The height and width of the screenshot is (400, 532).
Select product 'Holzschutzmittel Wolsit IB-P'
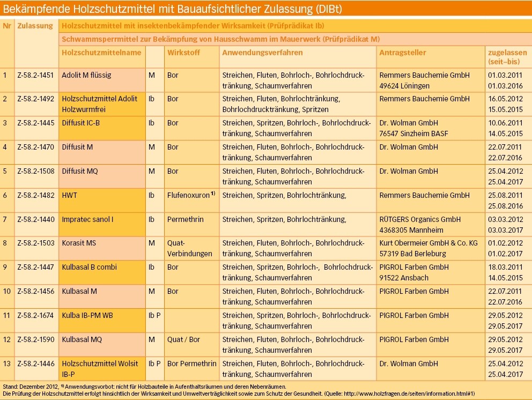pos(100,369)
